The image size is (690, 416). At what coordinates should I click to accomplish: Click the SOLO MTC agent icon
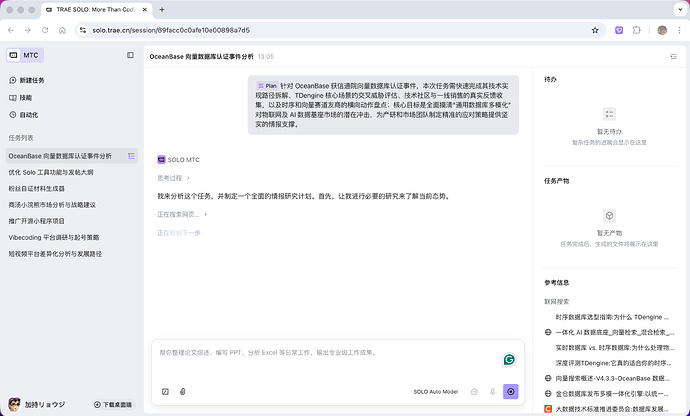pos(161,160)
